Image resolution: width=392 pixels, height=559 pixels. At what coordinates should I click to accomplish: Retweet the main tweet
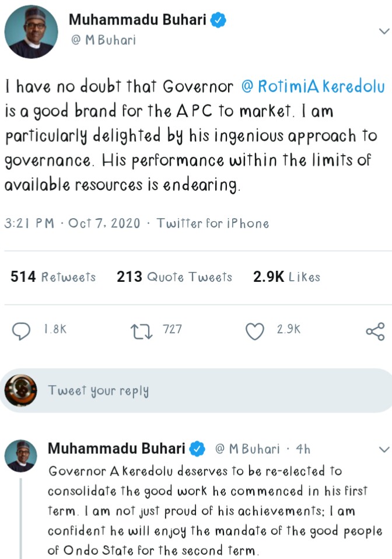pyautogui.click(x=141, y=330)
